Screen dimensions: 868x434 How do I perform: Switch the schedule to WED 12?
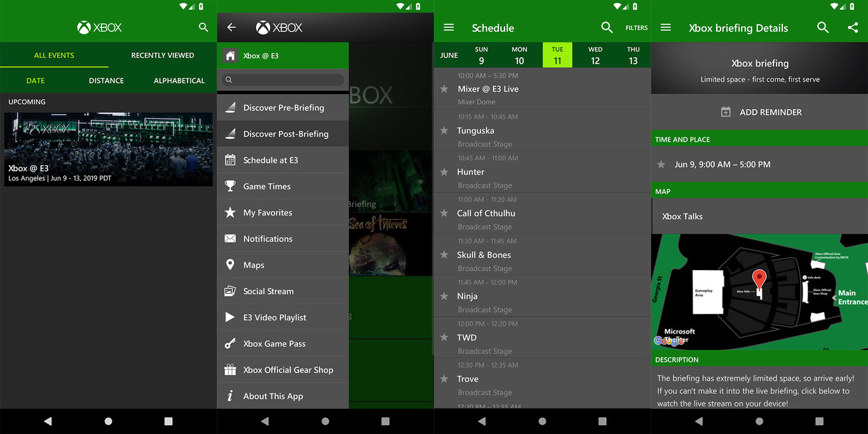tap(595, 55)
